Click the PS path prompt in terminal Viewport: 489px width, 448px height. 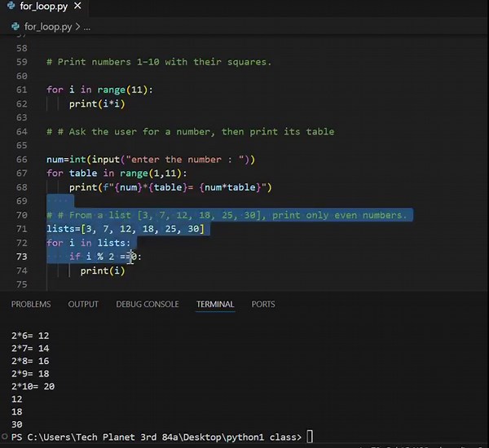click(x=156, y=437)
